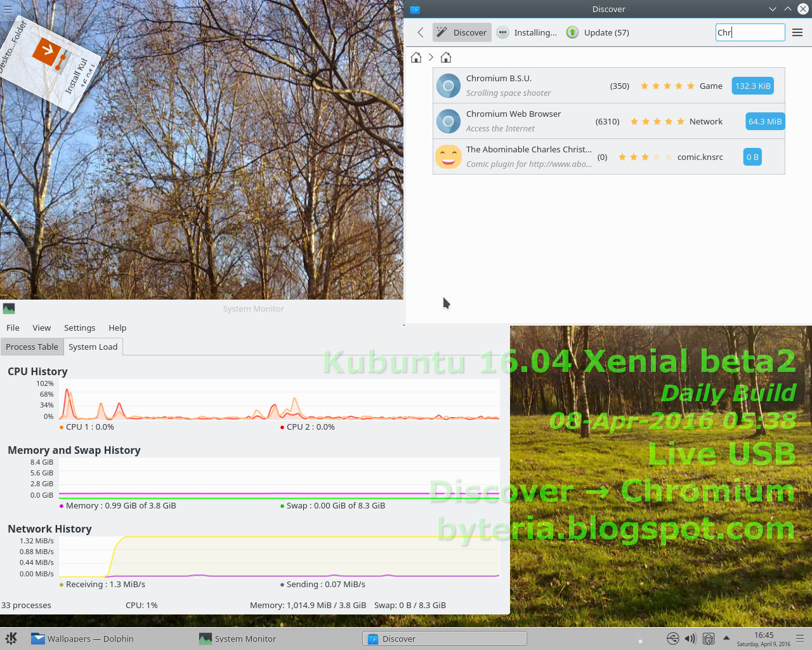Image resolution: width=812 pixels, height=650 pixels.
Task: Open System Monitor Help menu
Action: pyautogui.click(x=117, y=328)
